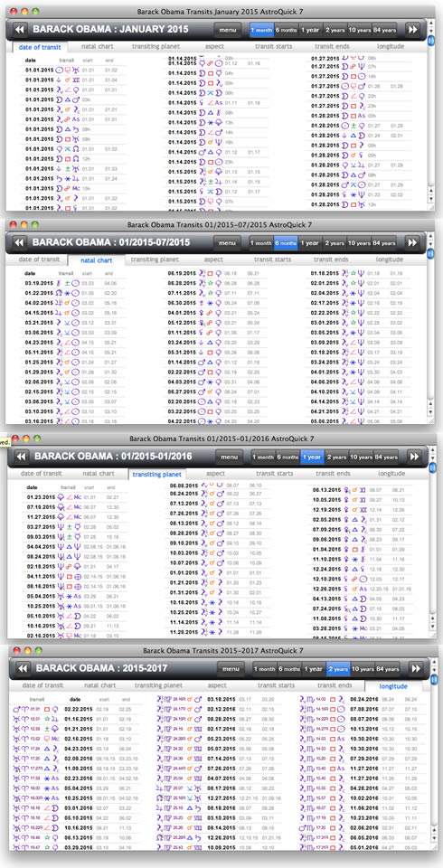Click scrollbar thumb in 01/2015-01/2016 window
The image size is (443, 868).
click(432, 468)
